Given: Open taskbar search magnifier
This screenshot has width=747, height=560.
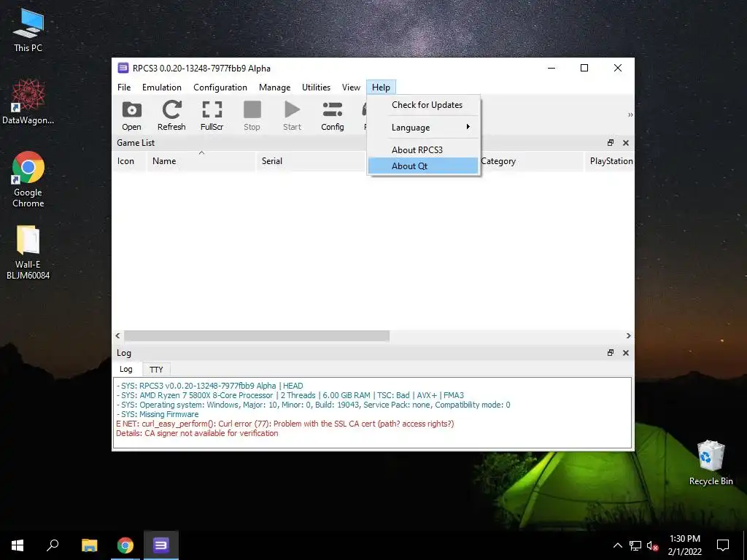Looking at the screenshot, I should 53,545.
